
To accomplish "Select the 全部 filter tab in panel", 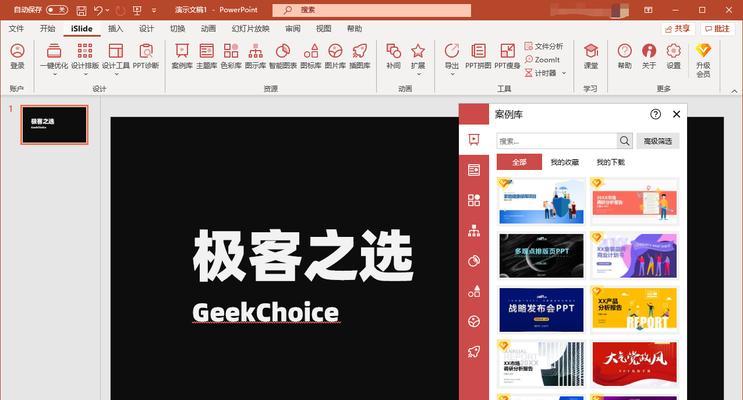I will tap(519, 162).
